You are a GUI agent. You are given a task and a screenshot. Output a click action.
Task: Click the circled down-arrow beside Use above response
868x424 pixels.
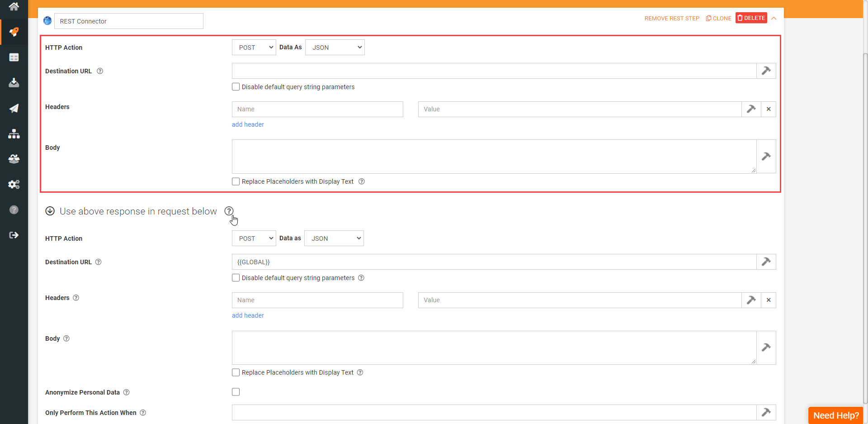click(x=50, y=211)
